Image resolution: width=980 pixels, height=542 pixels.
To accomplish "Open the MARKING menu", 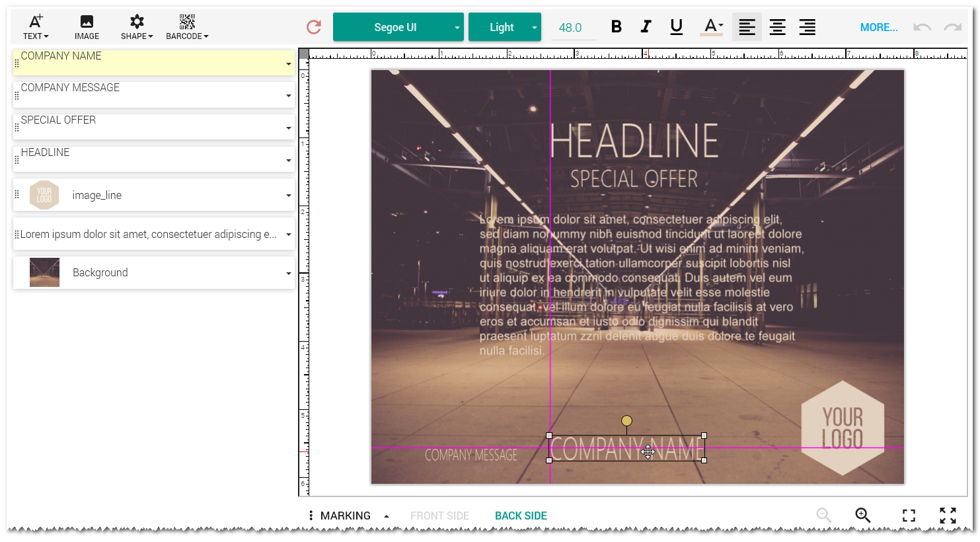I will (x=345, y=516).
